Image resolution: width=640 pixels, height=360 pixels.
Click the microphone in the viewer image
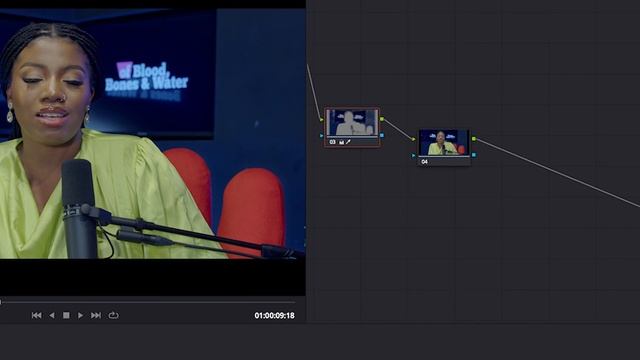(x=79, y=208)
